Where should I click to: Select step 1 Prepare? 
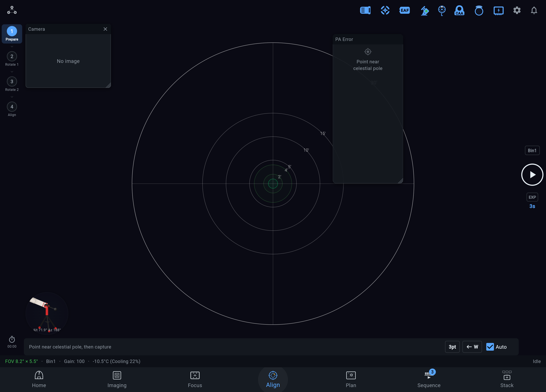[x=12, y=34]
